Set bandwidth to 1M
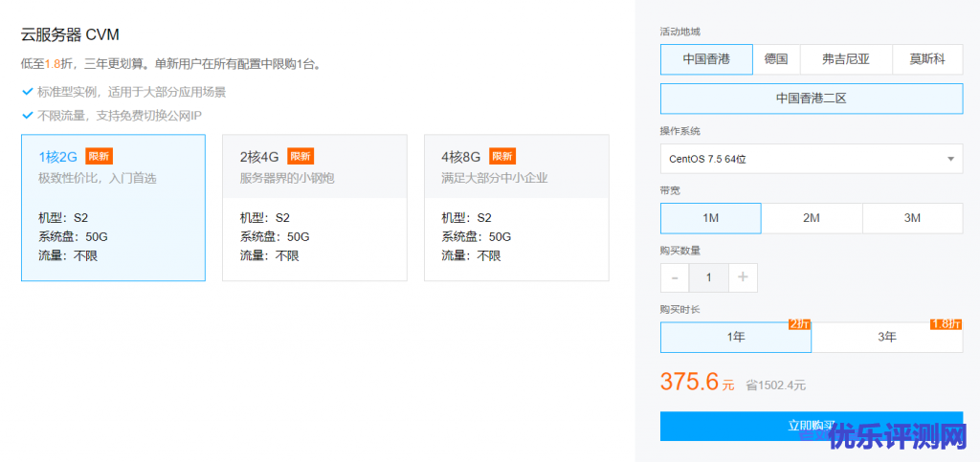The height and width of the screenshot is (462, 980). pyautogui.click(x=710, y=218)
